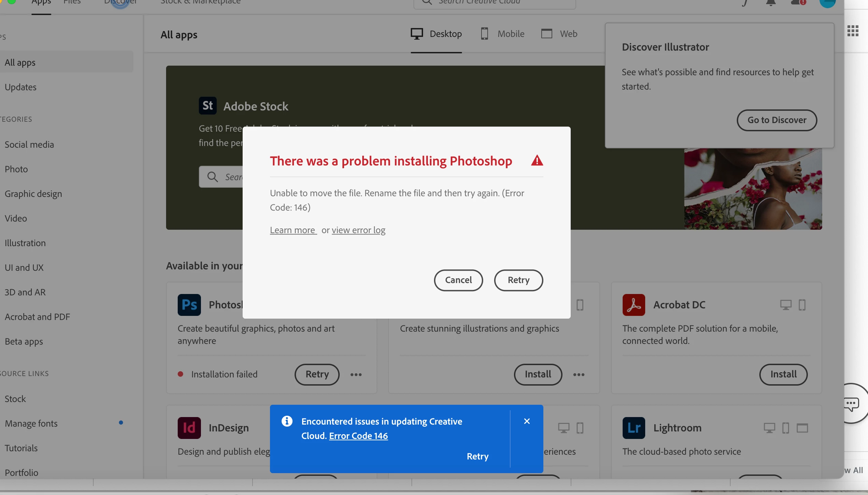
Task: Click the Acrobat DC app icon
Action: [x=634, y=305]
